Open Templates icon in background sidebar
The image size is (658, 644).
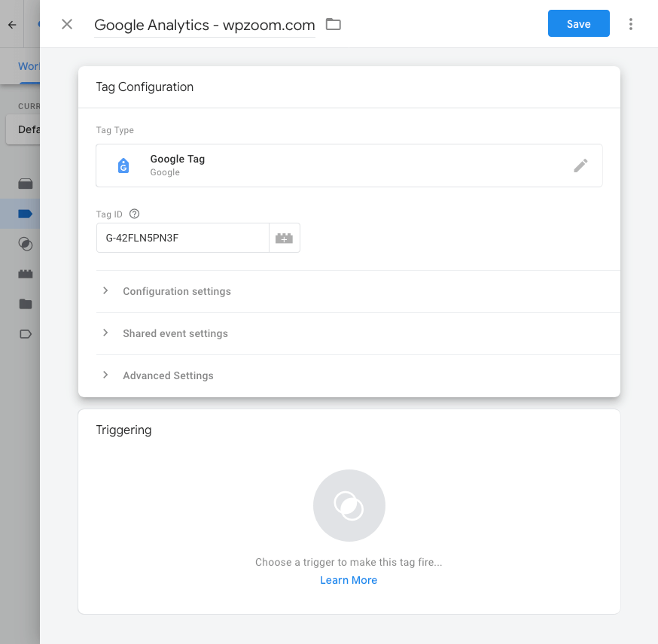(x=26, y=334)
